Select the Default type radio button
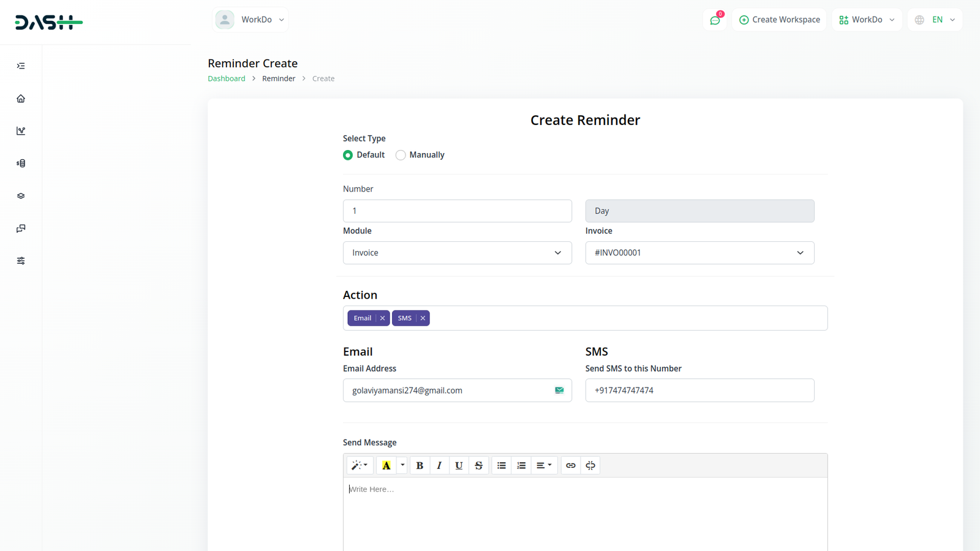 coord(348,155)
